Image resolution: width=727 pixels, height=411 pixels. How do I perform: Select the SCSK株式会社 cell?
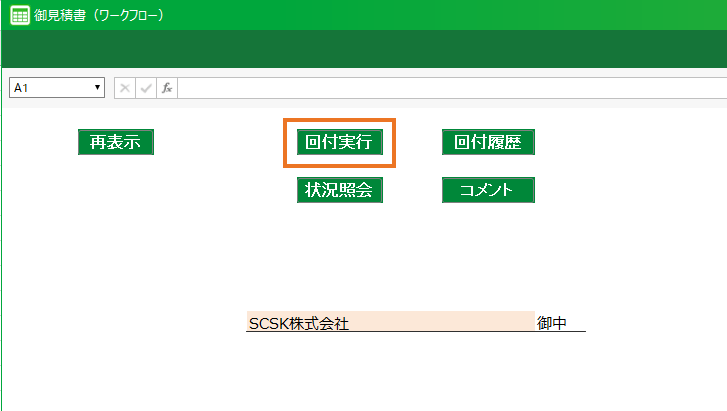click(390, 322)
